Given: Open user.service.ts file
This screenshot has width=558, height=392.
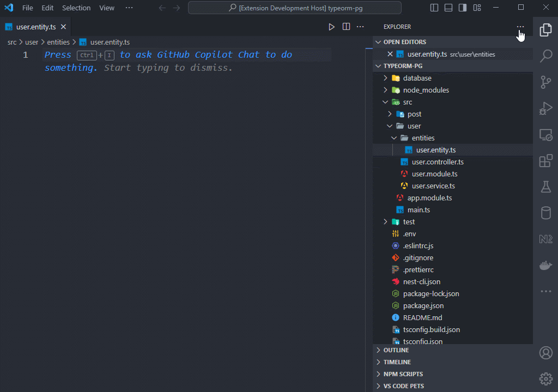Looking at the screenshot, I should (x=453, y=186).
